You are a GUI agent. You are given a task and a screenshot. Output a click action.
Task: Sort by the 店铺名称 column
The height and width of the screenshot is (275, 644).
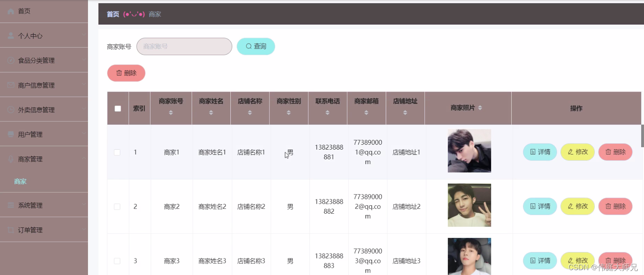click(x=250, y=112)
